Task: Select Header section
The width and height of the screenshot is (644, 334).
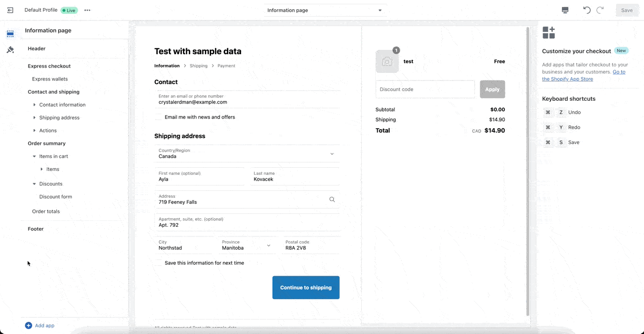Action: (36, 49)
